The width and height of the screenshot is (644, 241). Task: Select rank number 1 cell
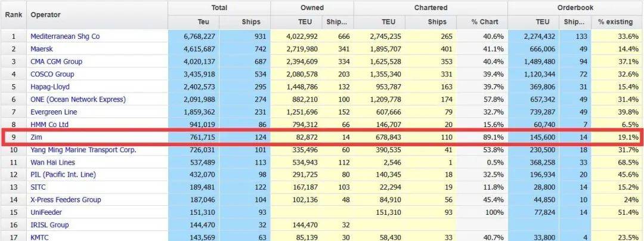(x=13, y=36)
